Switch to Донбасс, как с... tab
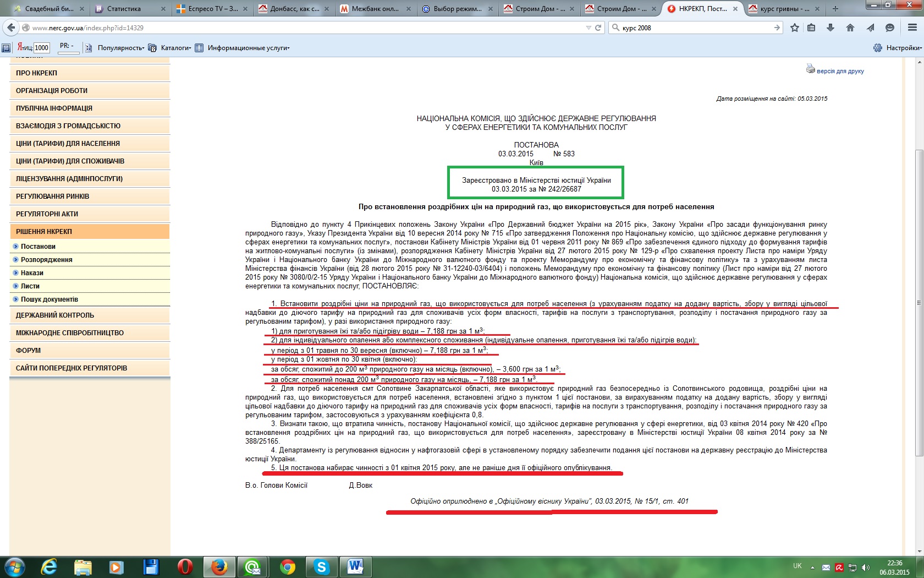 (295, 9)
